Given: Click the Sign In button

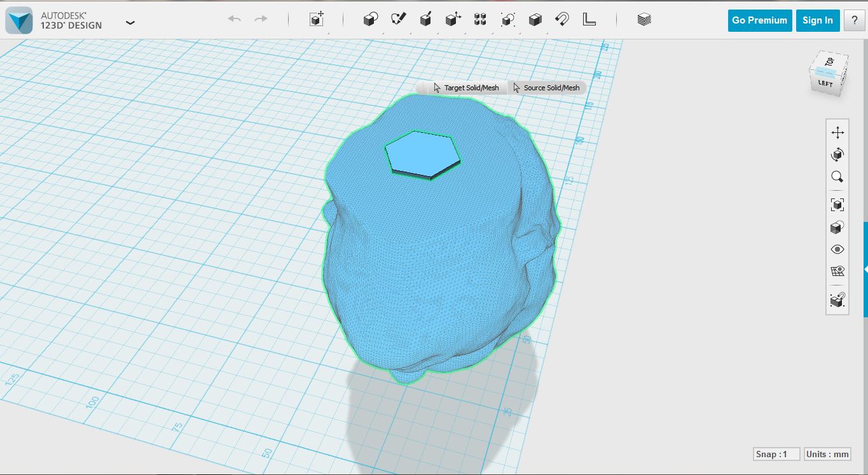Looking at the screenshot, I should pyautogui.click(x=818, y=20).
